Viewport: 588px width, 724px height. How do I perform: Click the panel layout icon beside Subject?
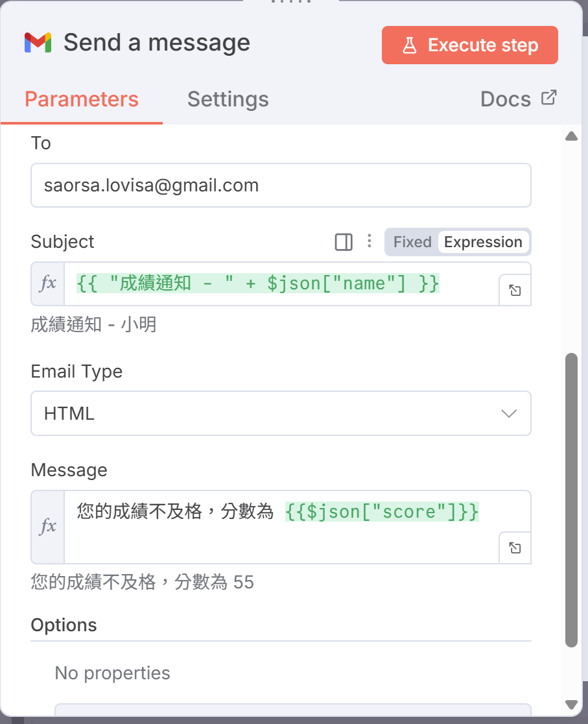click(x=344, y=242)
